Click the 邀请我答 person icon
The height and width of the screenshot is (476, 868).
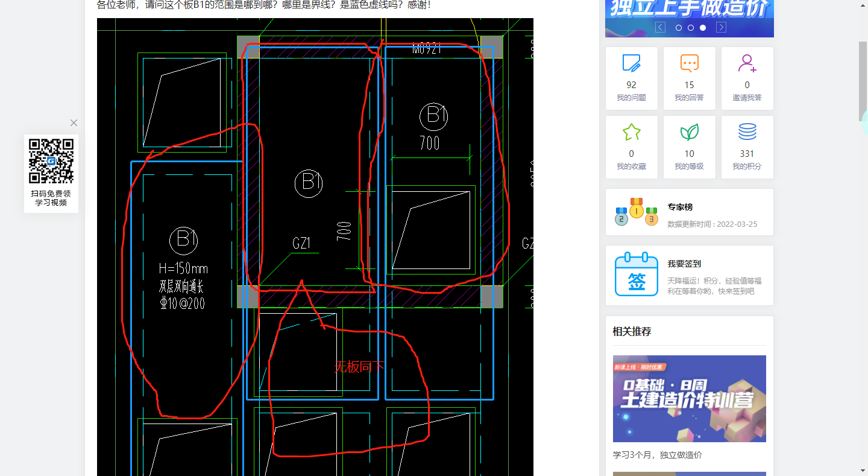coord(747,63)
